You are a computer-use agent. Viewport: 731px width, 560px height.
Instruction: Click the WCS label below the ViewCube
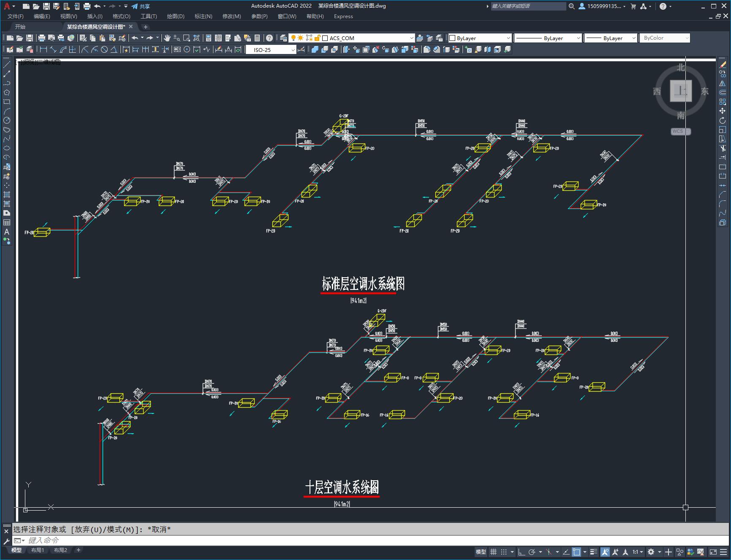pyautogui.click(x=680, y=131)
